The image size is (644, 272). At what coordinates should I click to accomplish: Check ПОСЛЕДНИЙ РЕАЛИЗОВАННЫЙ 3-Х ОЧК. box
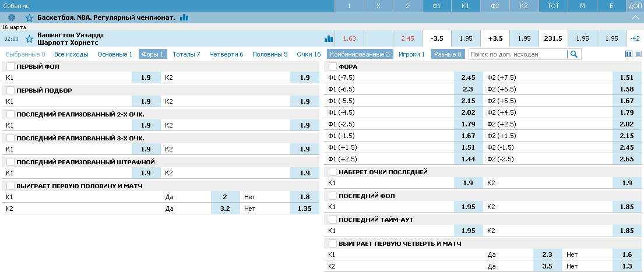10,138
